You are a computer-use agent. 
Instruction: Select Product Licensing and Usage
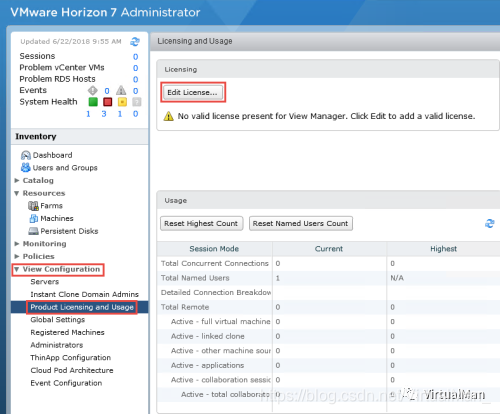(82, 307)
